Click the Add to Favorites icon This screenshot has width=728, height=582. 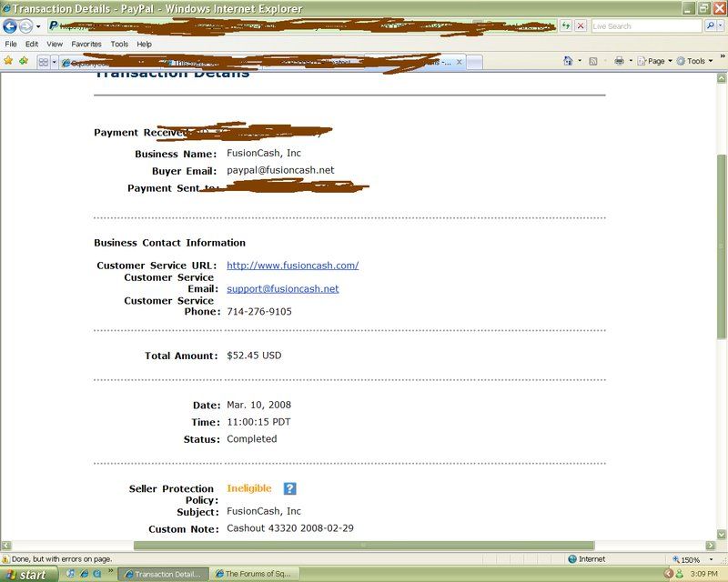click(24, 61)
